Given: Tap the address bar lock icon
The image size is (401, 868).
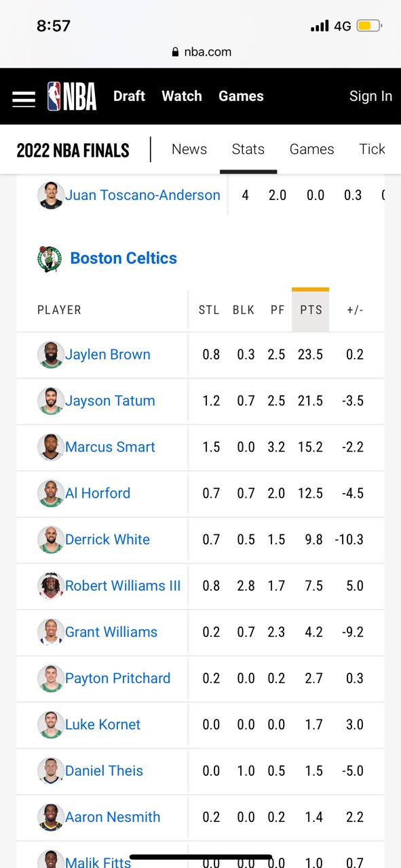Looking at the screenshot, I should click(x=175, y=52).
